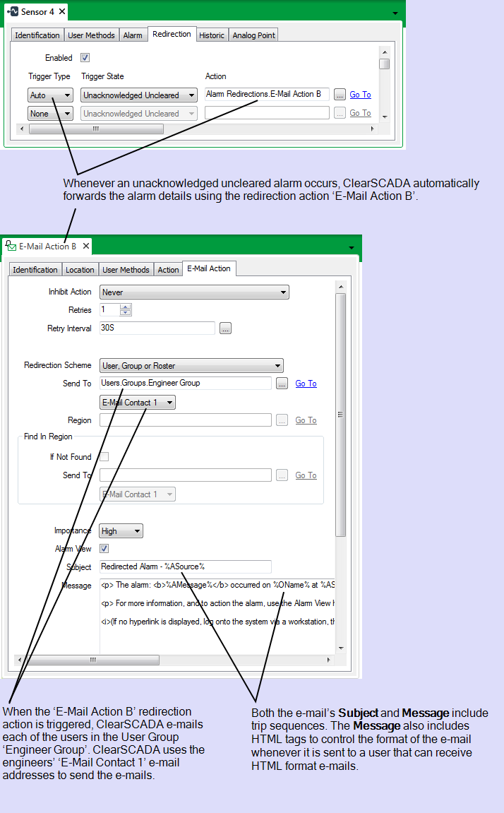Click the empty second-row Action field

(x=267, y=112)
